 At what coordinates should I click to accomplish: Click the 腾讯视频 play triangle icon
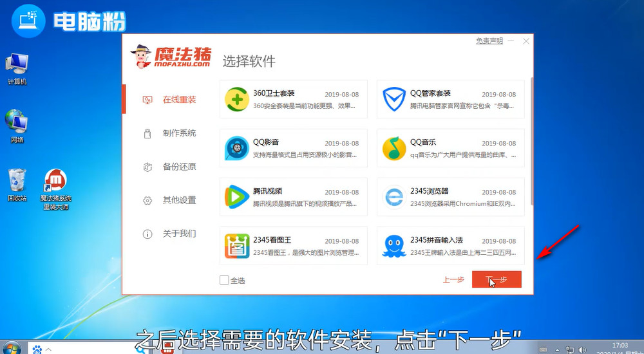pos(237,197)
